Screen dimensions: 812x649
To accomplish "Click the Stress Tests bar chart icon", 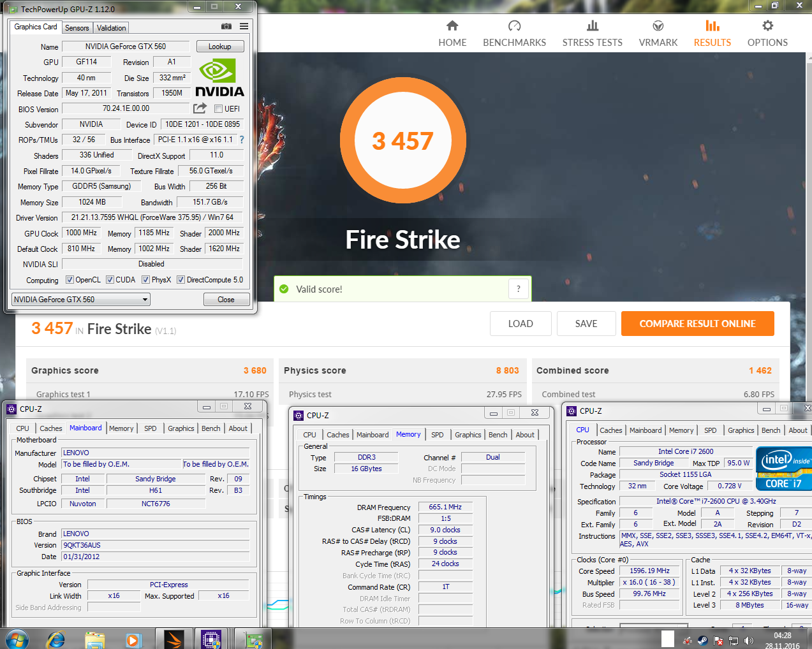I will (593, 26).
